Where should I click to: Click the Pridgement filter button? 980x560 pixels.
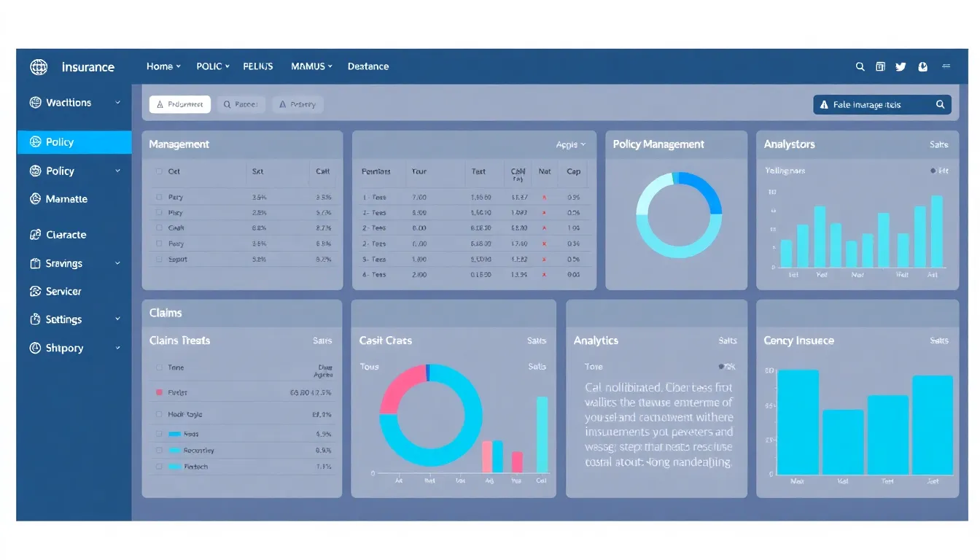click(x=179, y=104)
